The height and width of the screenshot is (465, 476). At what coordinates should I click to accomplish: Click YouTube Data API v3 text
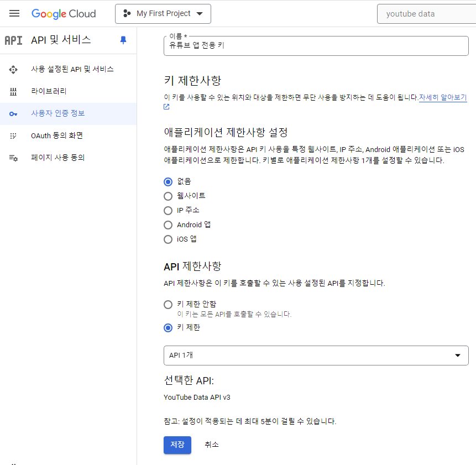point(197,398)
